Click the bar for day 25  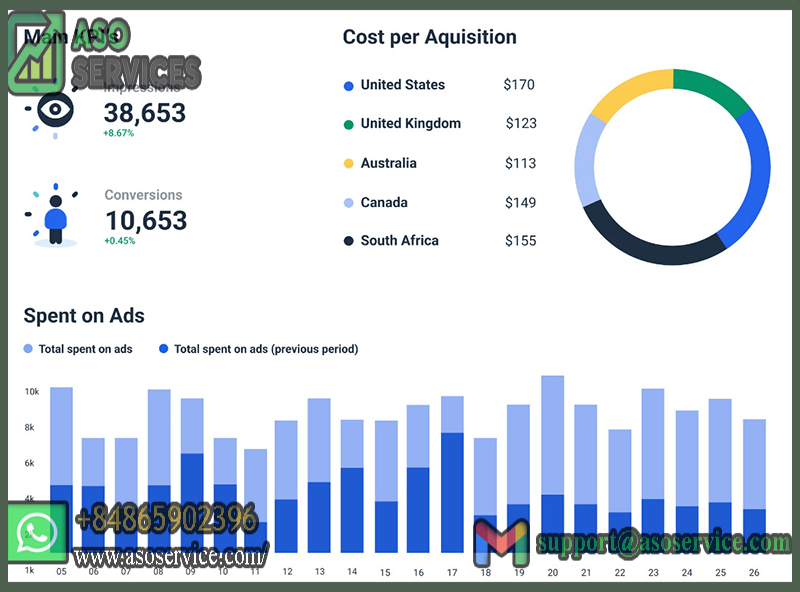coord(720,476)
